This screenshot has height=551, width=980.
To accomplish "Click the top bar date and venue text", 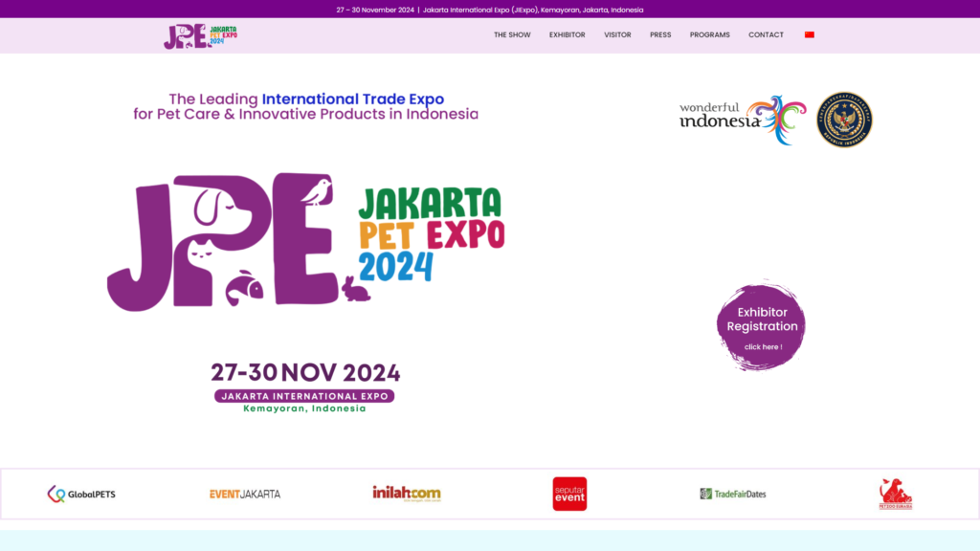I will click(x=489, y=10).
